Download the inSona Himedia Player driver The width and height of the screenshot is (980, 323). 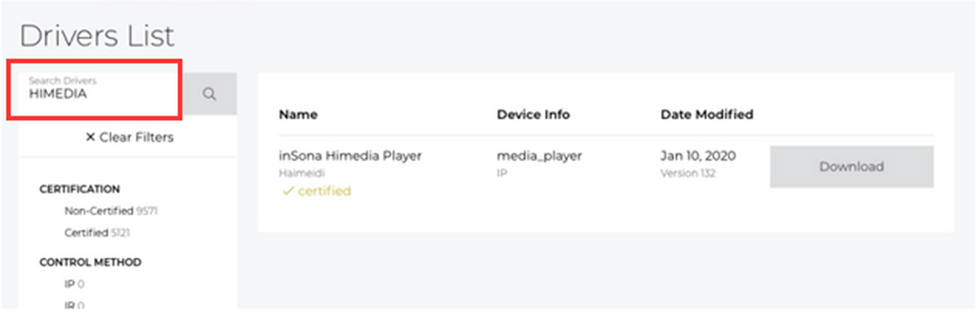pos(852,166)
